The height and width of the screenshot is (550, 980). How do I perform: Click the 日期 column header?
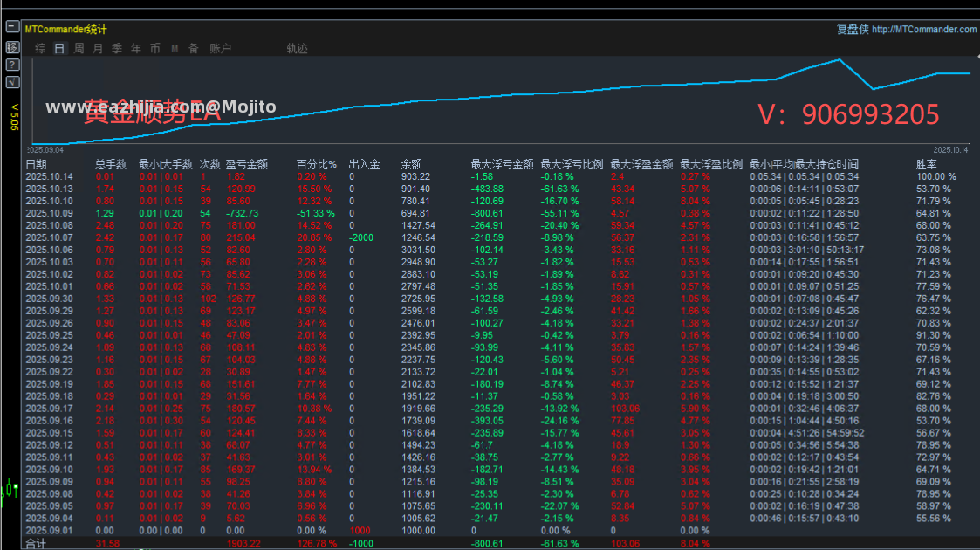tap(37, 164)
